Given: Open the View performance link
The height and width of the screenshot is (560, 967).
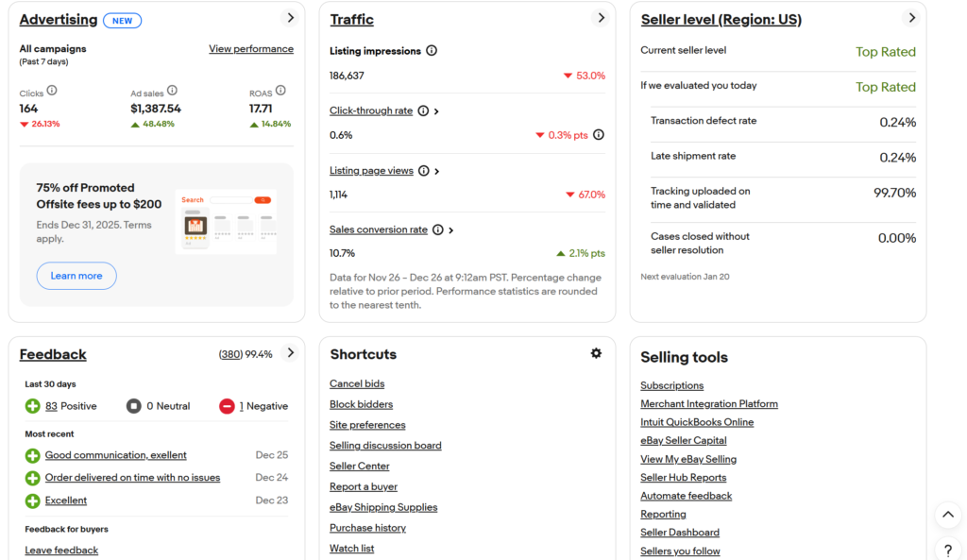Looking at the screenshot, I should (x=251, y=49).
